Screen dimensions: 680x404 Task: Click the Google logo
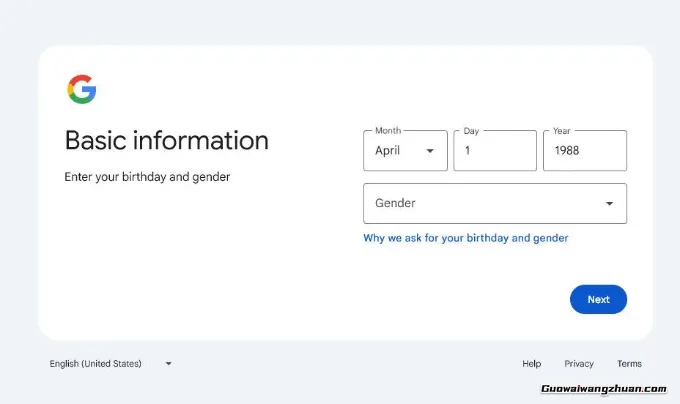pos(82,90)
